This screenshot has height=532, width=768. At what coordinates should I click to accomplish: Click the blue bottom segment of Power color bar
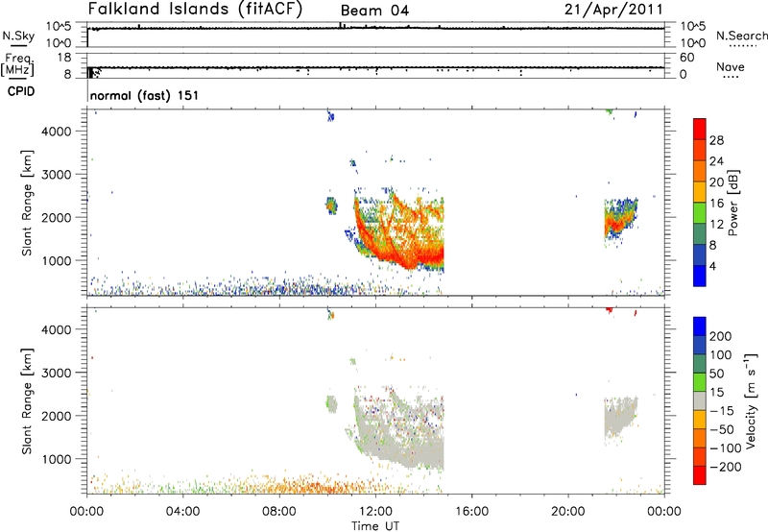[700, 276]
